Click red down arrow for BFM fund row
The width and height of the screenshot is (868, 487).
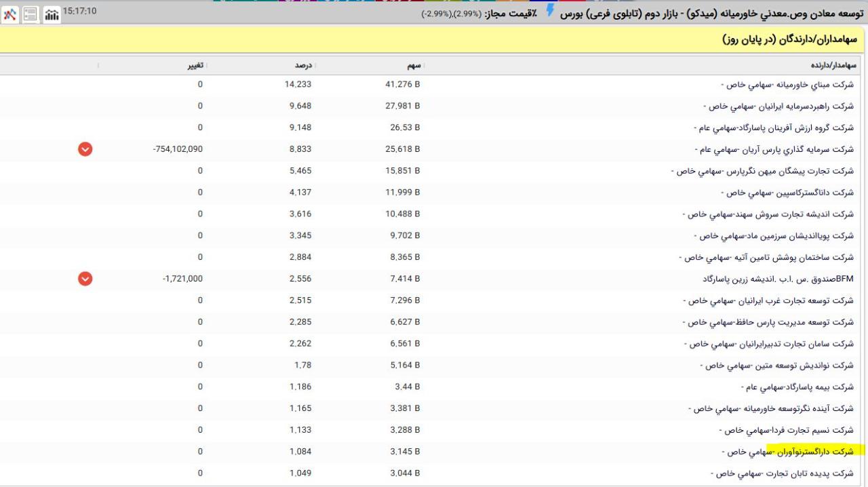pyautogui.click(x=85, y=279)
